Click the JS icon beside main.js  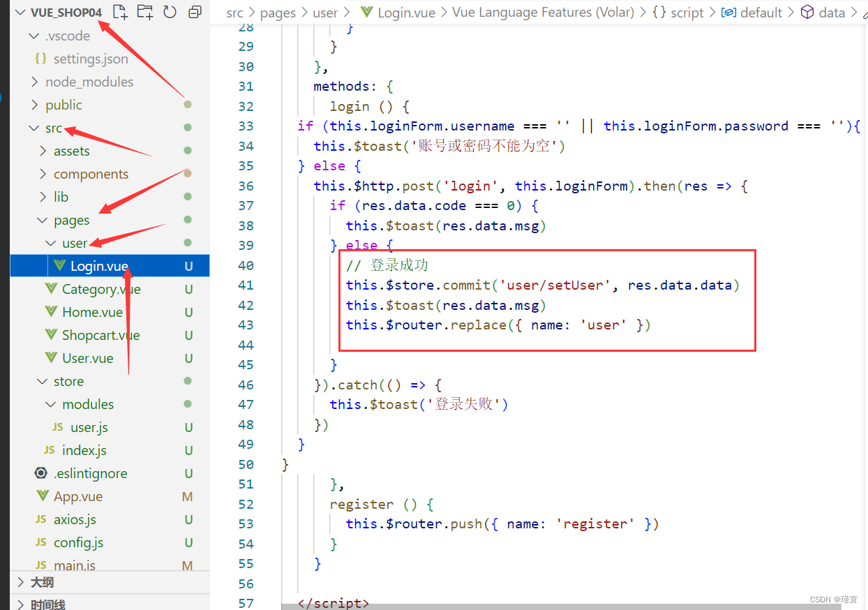click(41, 565)
